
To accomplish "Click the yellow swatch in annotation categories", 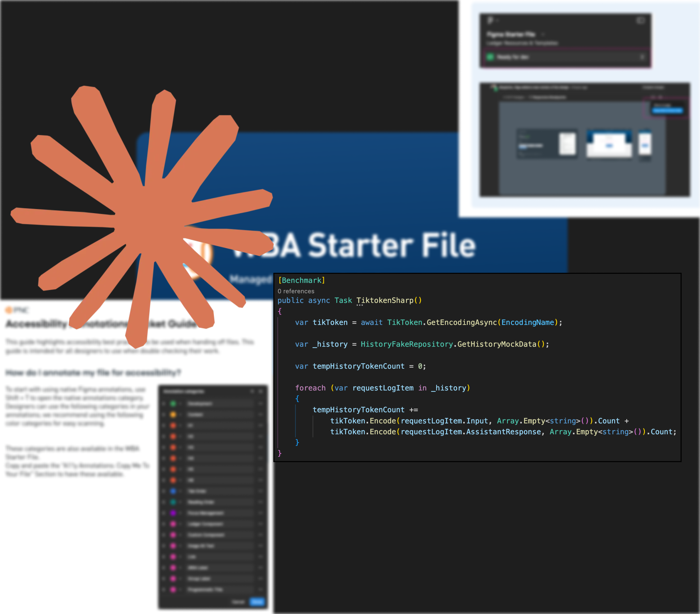I will coord(173,415).
